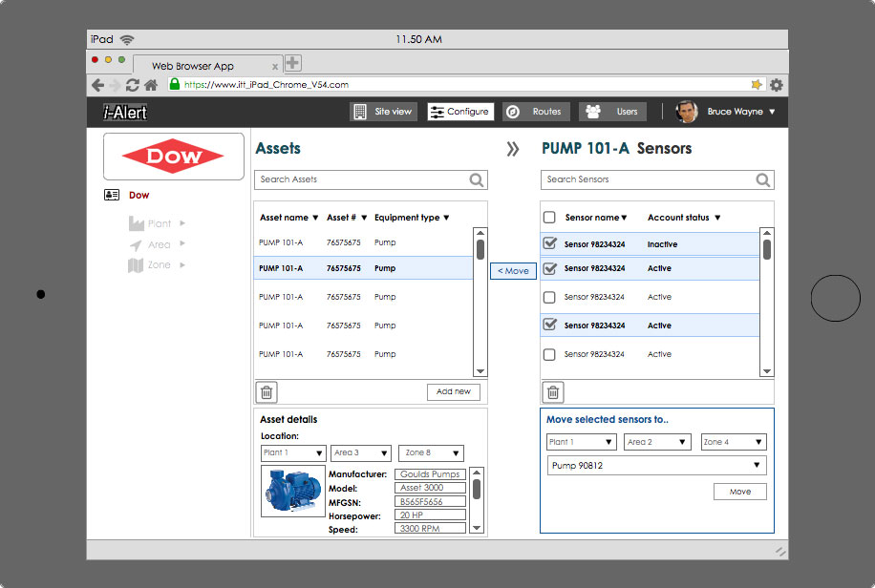Click the bookmark star icon in address bar

click(757, 85)
